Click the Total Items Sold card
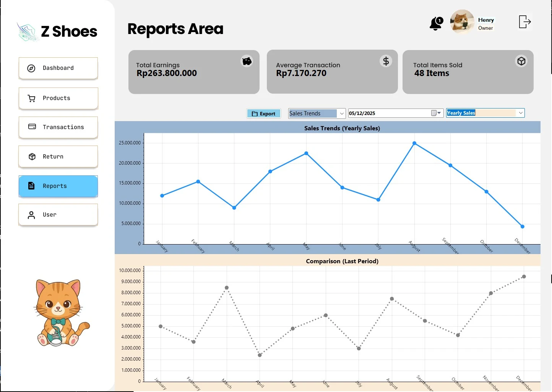The image size is (552, 392). pyautogui.click(x=468, y=72)
